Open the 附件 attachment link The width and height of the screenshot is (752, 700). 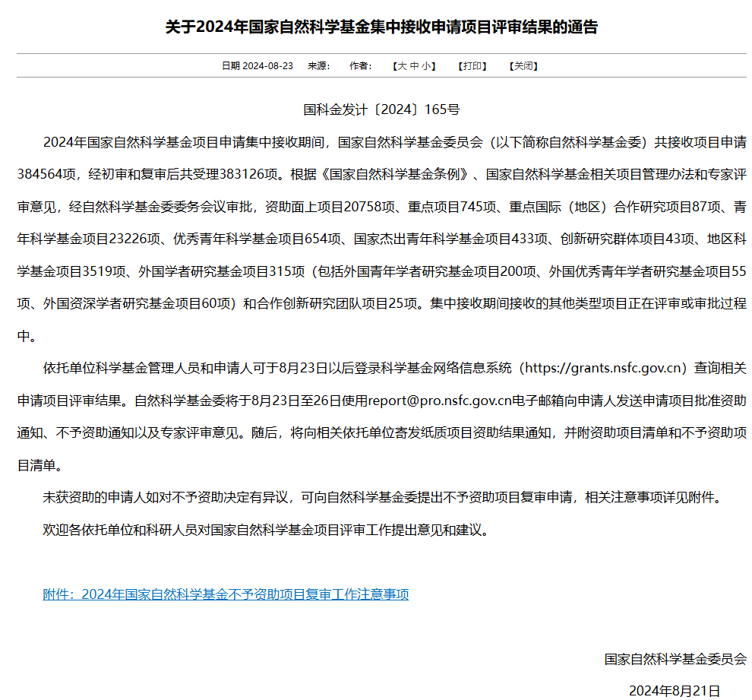click(226, 594)
